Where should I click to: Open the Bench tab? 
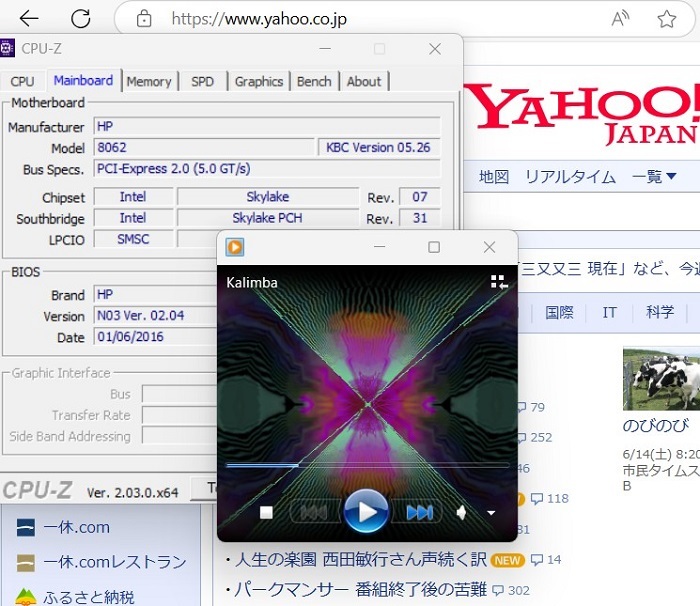click(314, 81)
